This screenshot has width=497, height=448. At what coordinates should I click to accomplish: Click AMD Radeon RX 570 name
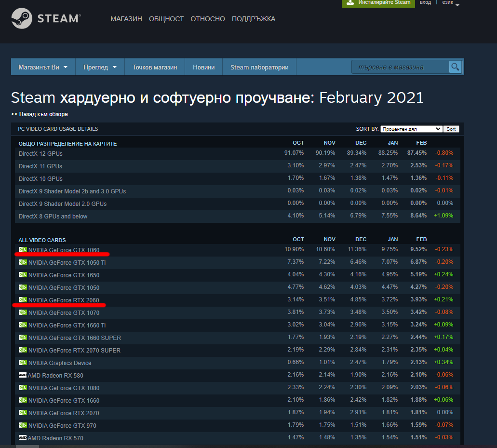click(x=55, y=438)
